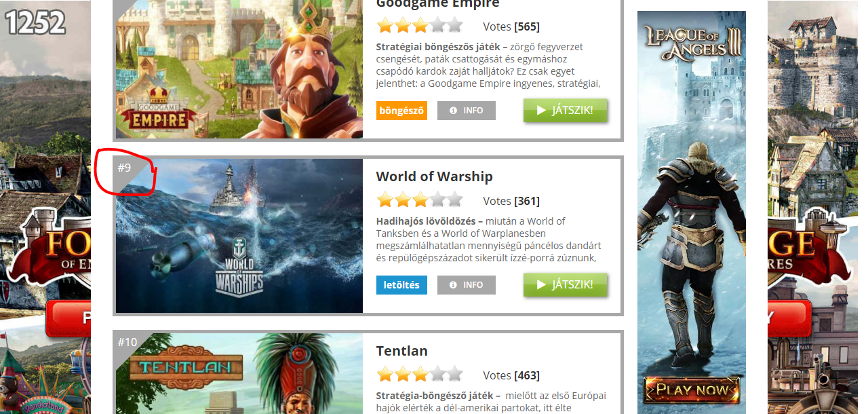Click the World of Warships game thumbnail

coord(239,236)
